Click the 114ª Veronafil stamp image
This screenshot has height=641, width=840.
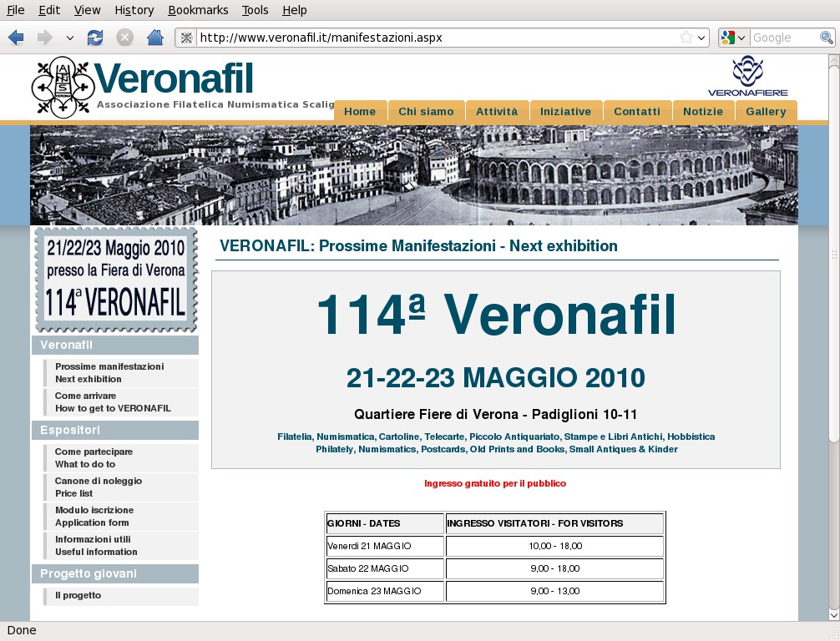click(116, 280)
